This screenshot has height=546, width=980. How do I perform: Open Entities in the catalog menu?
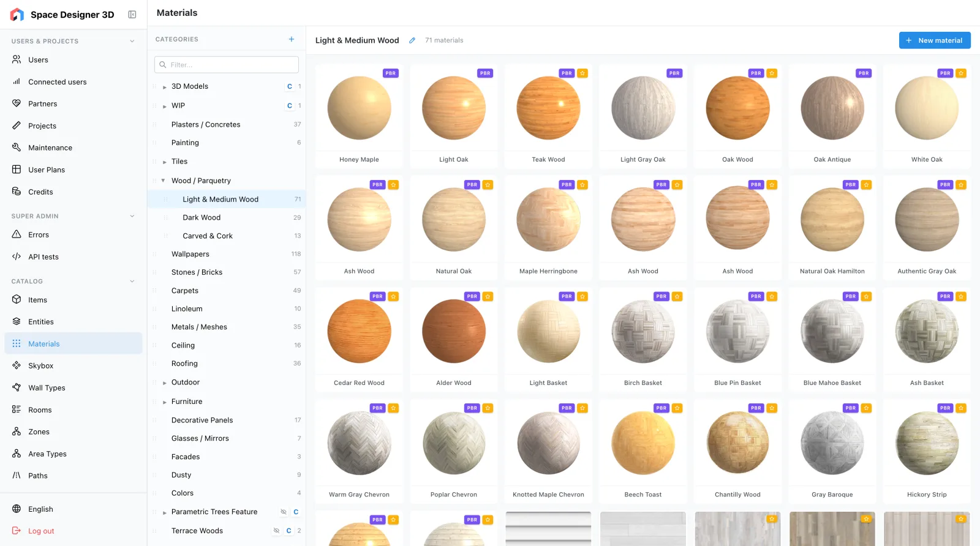pos(73,321)
